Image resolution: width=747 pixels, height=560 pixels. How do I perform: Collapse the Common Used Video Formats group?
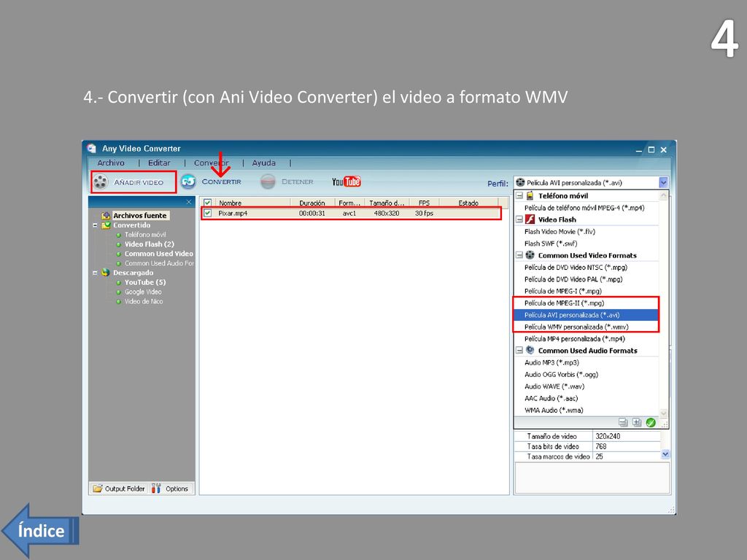tap(519, 255)
